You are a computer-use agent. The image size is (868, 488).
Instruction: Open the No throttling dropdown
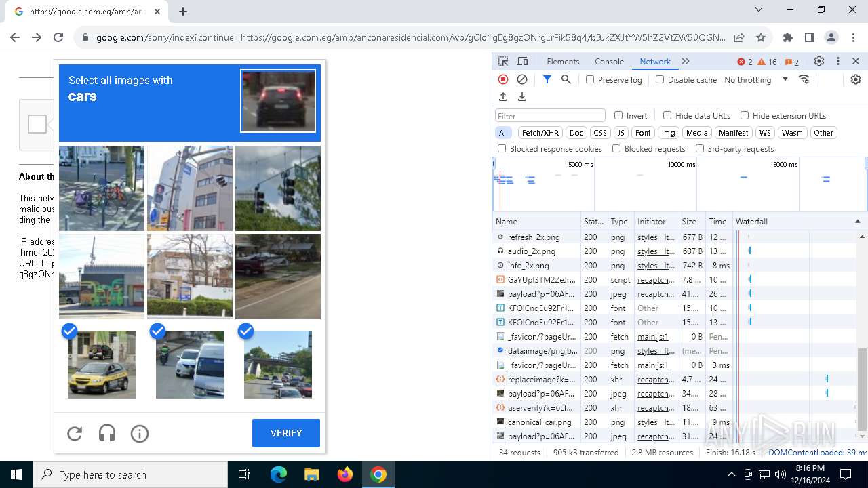[755, 79]
